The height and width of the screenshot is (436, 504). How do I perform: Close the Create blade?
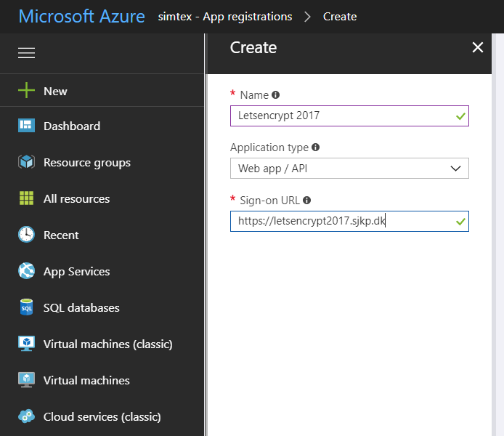(477, 48)
